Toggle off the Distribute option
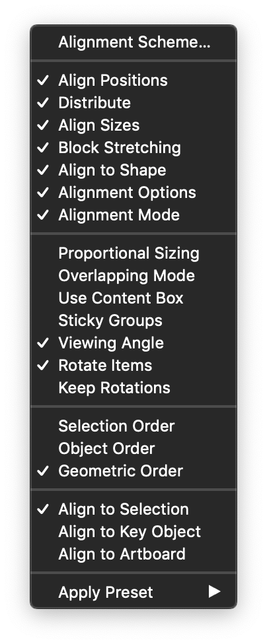The height and width of the screenshot is (644, 267). (x=133, y=103)
